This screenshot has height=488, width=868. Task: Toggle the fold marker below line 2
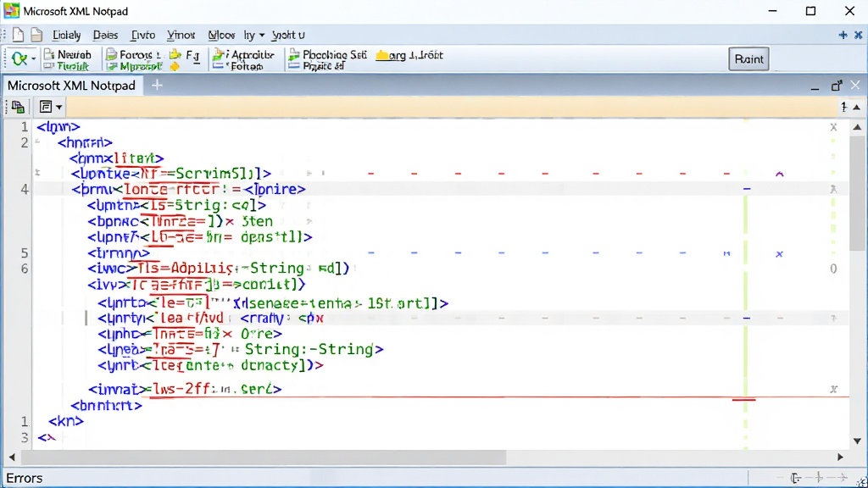tap(37, 173)
